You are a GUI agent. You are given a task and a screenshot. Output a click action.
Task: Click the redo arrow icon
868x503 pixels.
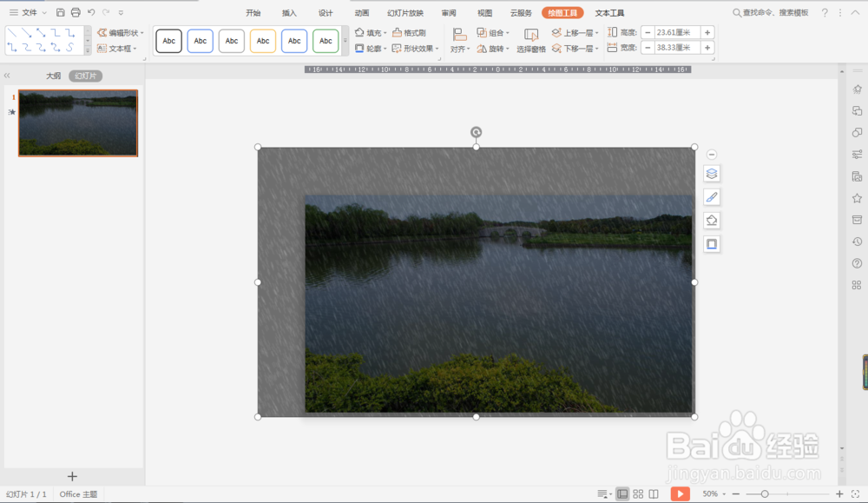(106, 12)
